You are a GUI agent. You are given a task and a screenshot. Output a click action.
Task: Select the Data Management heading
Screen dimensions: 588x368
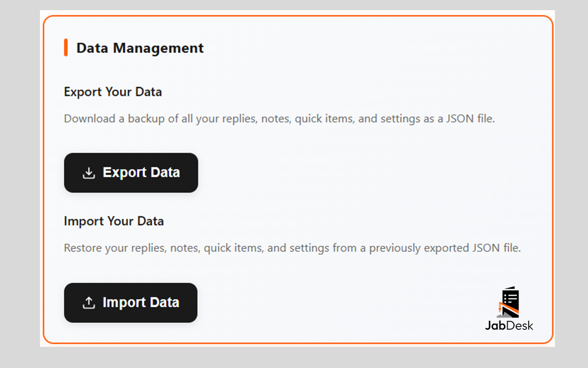click(x=140, y=47)
